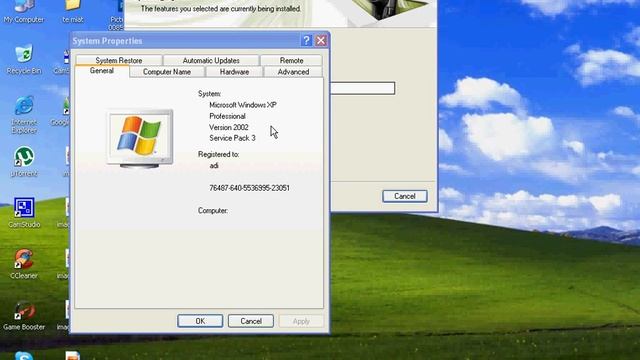Cancel the installer window behind
Image resolution: width=640 pixels, height=360 pixels.
[405, 196]
